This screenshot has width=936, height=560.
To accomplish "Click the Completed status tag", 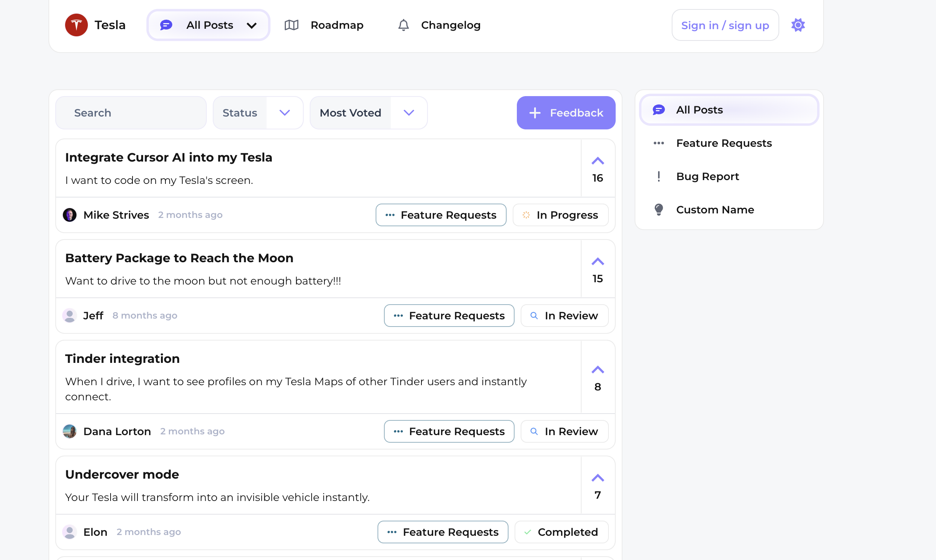I will pyautogui.click(x=562, y=532).
